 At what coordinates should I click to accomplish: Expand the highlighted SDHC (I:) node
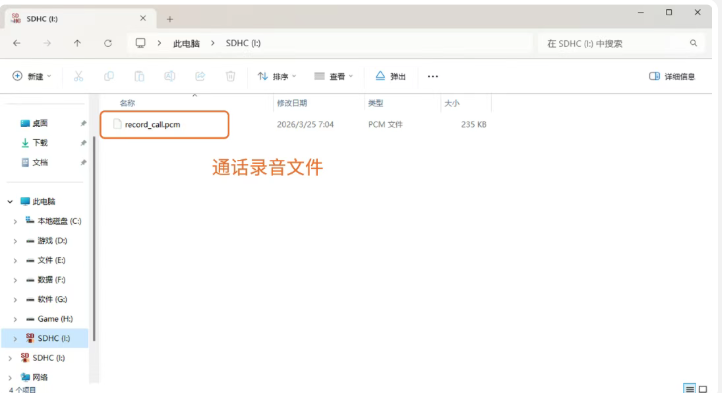click(15, 339)
